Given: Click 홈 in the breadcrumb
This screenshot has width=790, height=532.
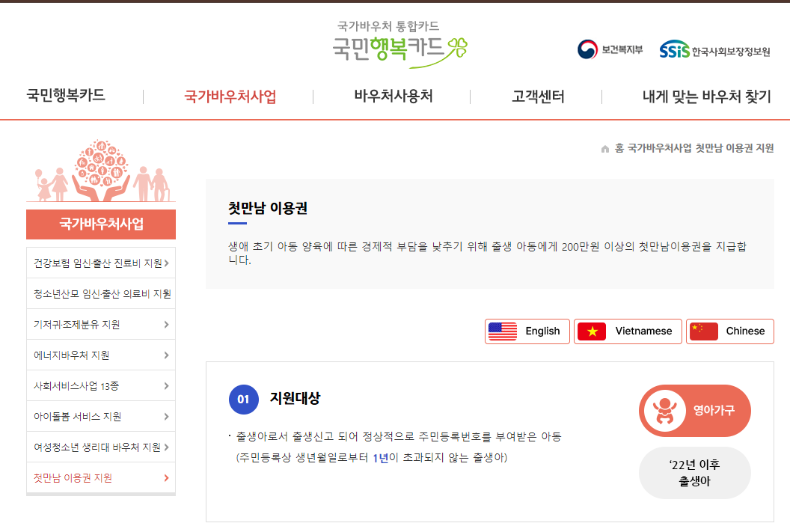Looking at the screenshot, I should click(619, 148).
